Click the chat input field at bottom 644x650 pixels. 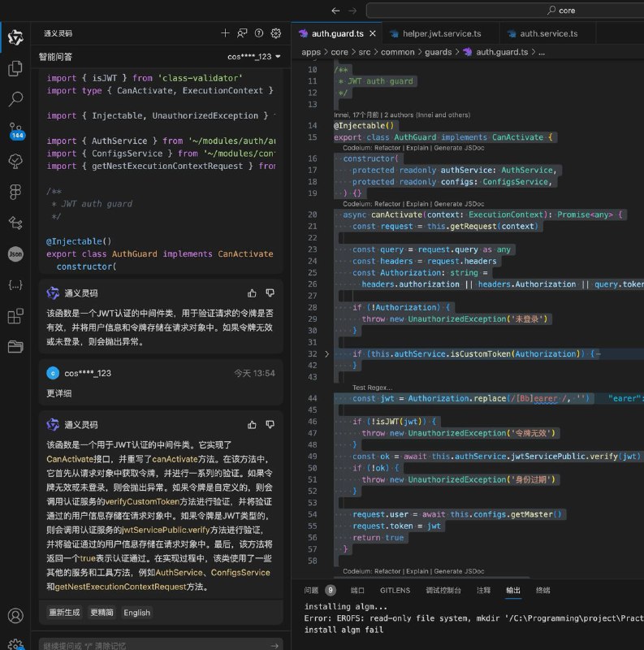(x=154, y=644)
